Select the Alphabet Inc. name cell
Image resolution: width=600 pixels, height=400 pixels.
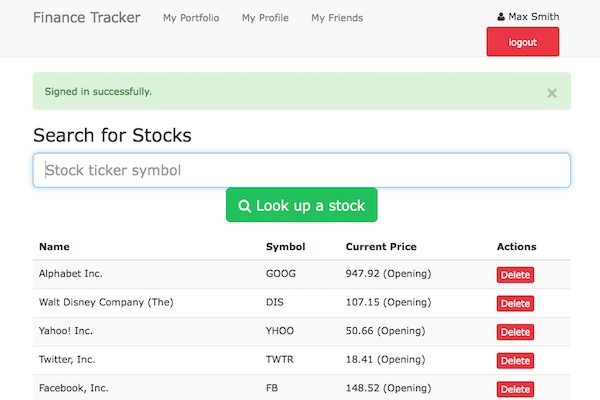pos(70,273)
